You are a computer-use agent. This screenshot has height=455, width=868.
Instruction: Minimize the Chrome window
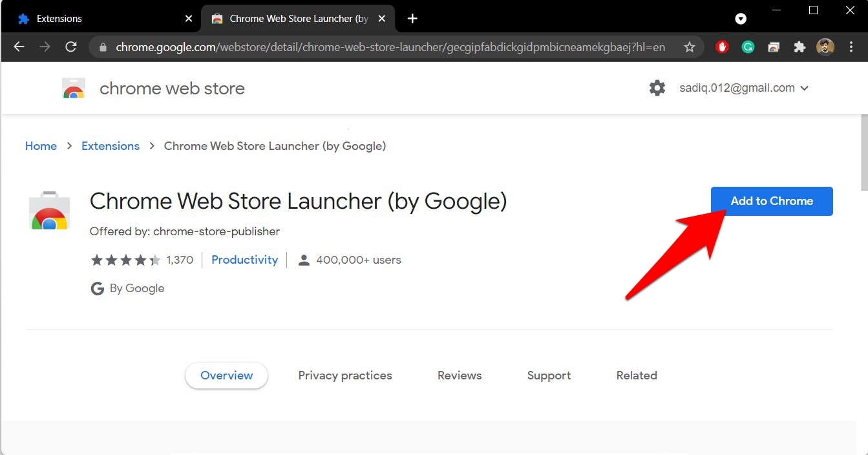click(x=776, y=10)
